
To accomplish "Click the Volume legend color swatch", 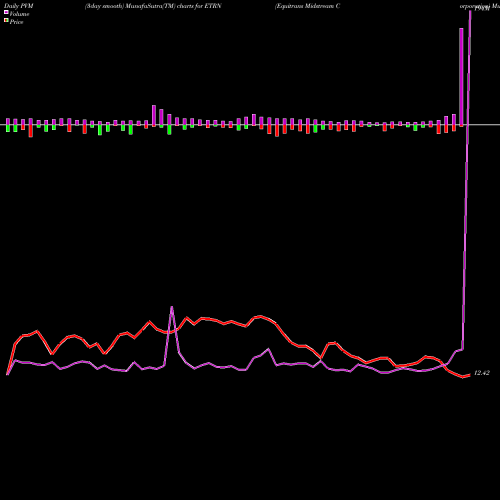I will (6, 12).
